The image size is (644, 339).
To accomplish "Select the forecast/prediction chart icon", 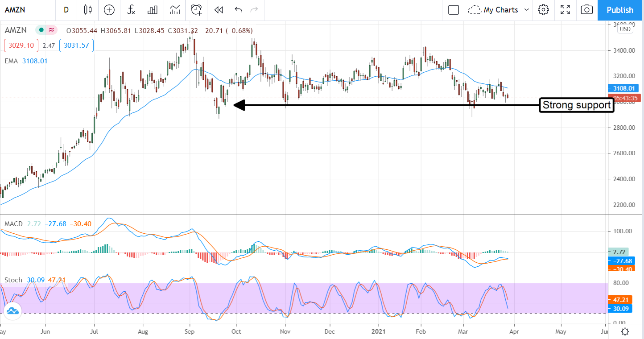I will click(174, 10).
